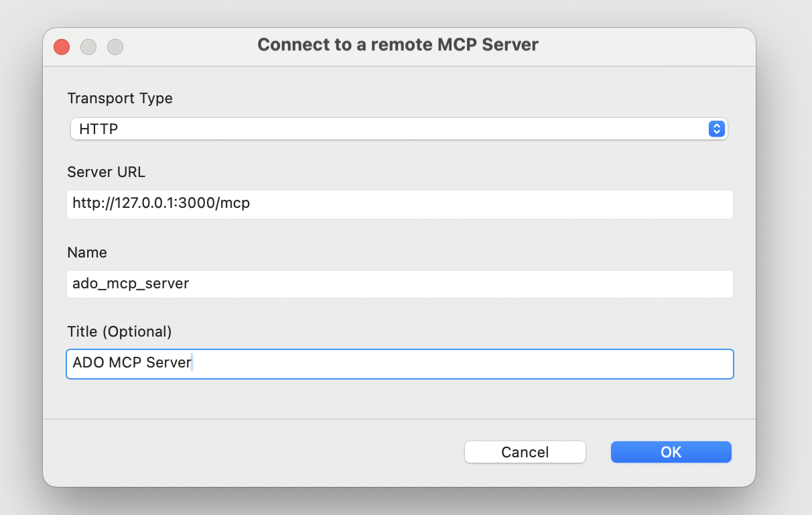The height and width of the screenshot is (515, 812).
Task: Click the red close traffic light
Action: (x=61, y=47)
